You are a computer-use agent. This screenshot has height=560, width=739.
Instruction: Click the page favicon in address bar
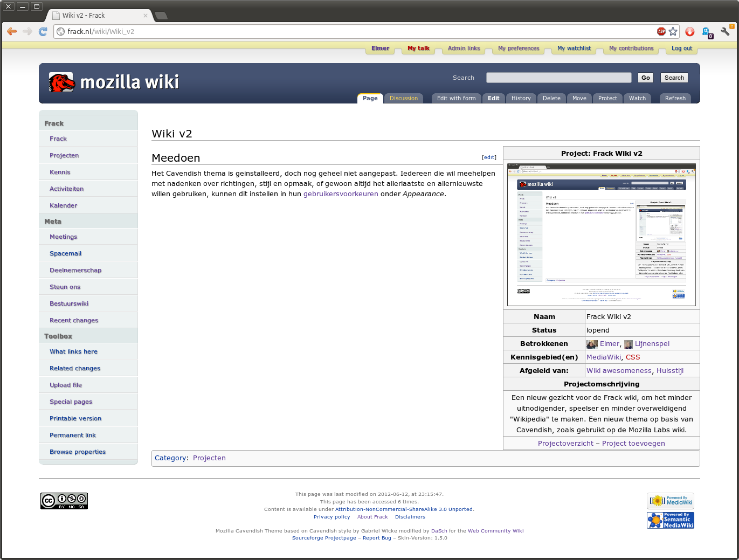60,31
